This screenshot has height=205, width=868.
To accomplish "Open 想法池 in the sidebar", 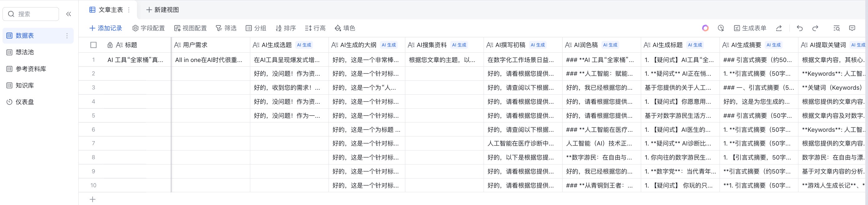I will [25, 52].
